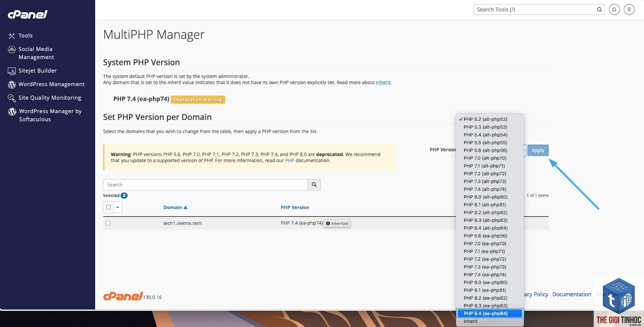Open the Privacy Policy footer link
This screenshot has width=644, height=327.
(536, 294)
